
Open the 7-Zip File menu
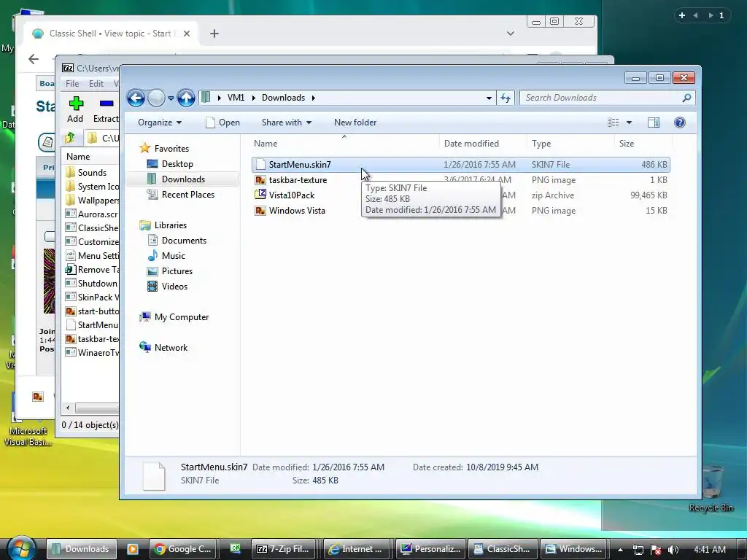(72, 83)
